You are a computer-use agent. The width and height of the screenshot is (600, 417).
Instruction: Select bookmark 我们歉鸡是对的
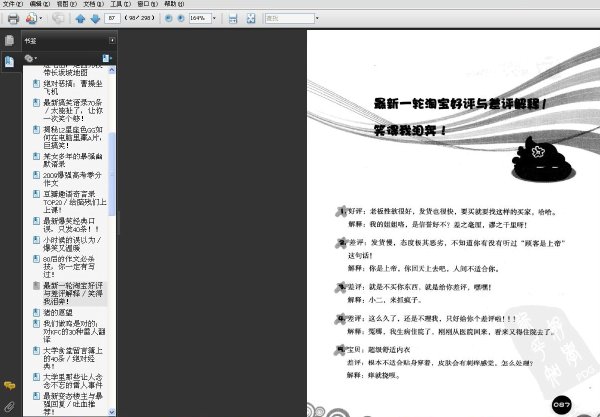(x=74, y=331)
